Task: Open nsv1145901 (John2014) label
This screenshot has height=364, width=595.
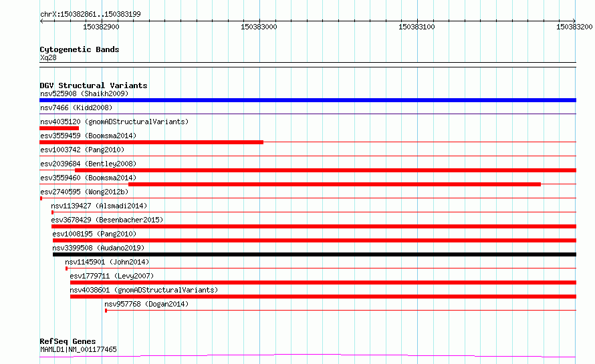Action: pyautogui.click(x=107, y=262)
